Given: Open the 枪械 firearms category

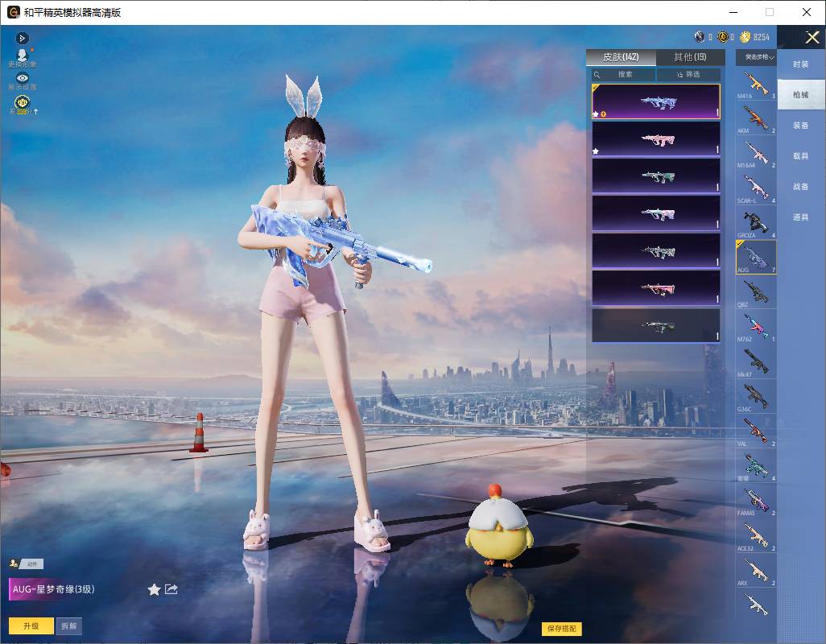Looking at the screenshot, I should (801, 95).
